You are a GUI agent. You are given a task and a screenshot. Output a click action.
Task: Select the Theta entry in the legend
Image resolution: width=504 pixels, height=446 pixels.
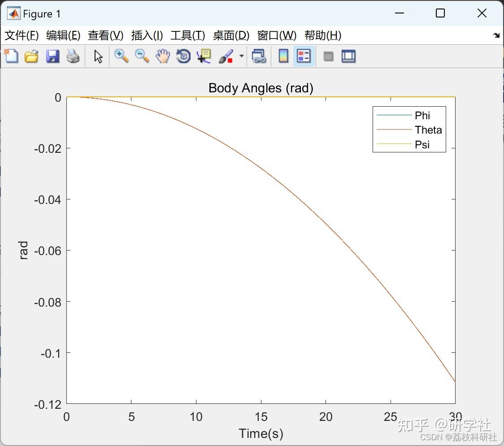429,130
